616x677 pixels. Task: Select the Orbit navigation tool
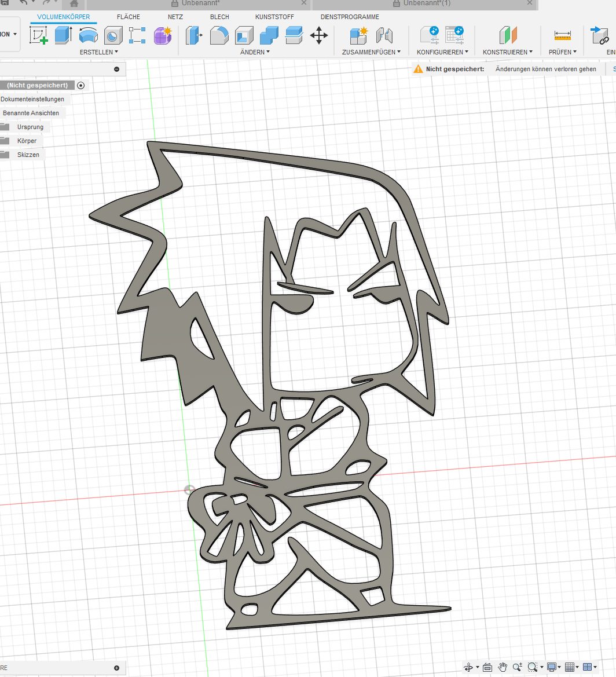pos(468,668)
